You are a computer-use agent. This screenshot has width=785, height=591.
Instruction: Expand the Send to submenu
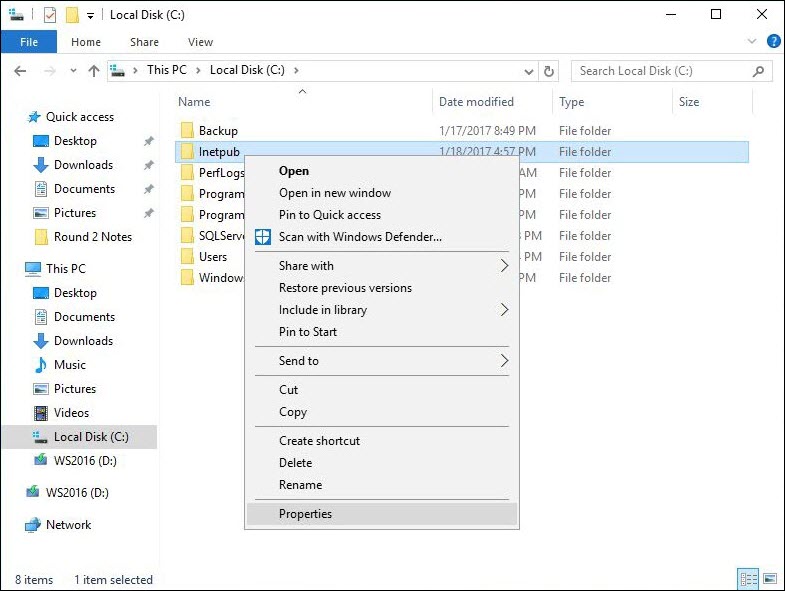click(504, 361)
